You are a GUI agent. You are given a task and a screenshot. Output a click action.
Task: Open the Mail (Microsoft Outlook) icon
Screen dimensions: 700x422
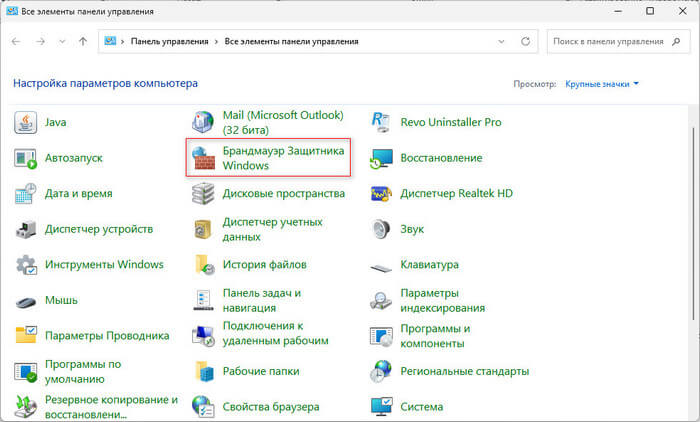(x=204, y=123)
